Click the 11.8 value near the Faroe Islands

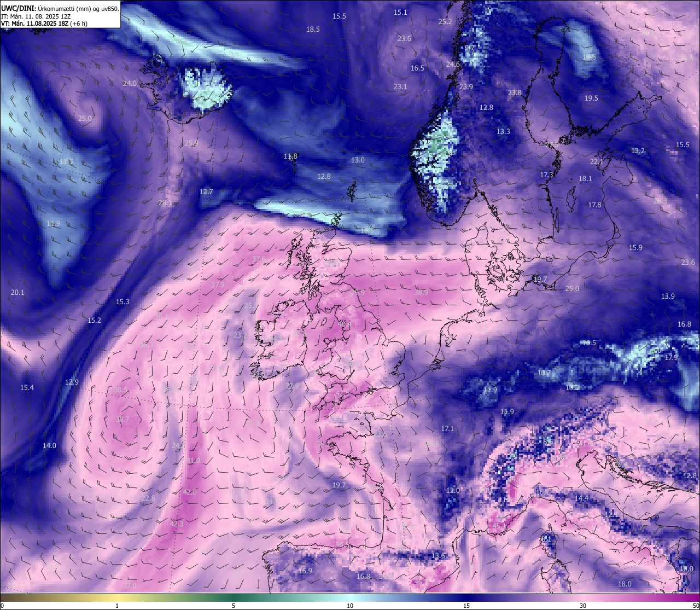290,156
